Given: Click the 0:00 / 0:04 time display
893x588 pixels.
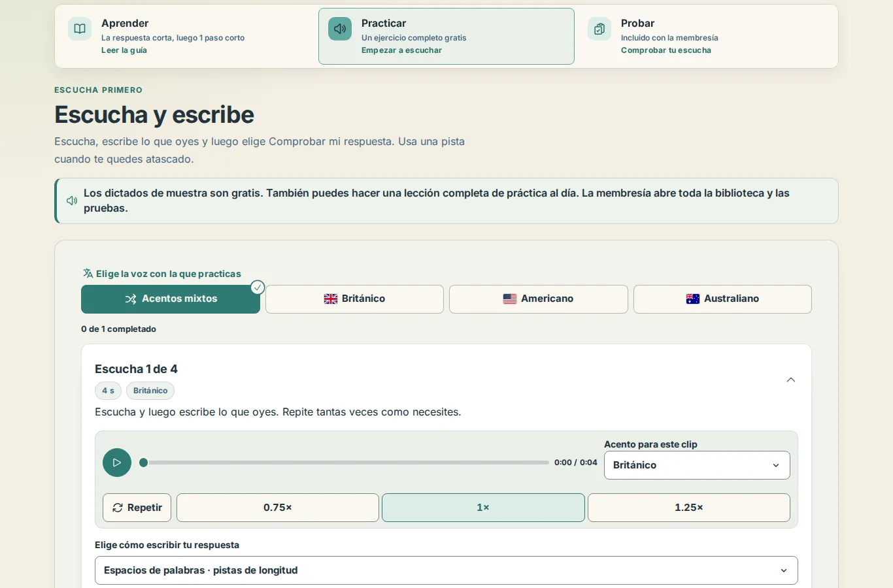Looking at the screenshot, I should coord(576,463).
